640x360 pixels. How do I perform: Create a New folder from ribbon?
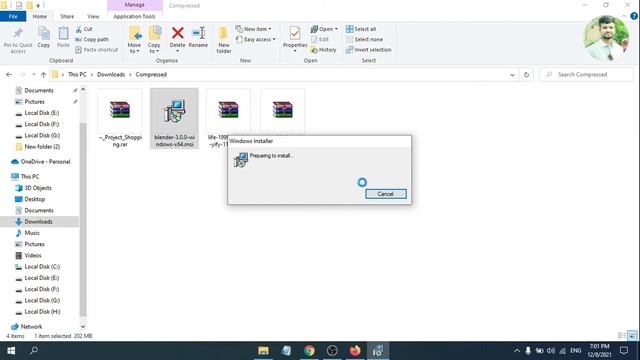pyautogui.click(x=224, y=40)
